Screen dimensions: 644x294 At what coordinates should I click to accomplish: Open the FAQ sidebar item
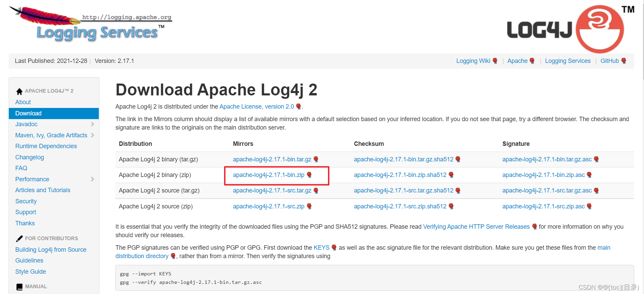[21, 168]
